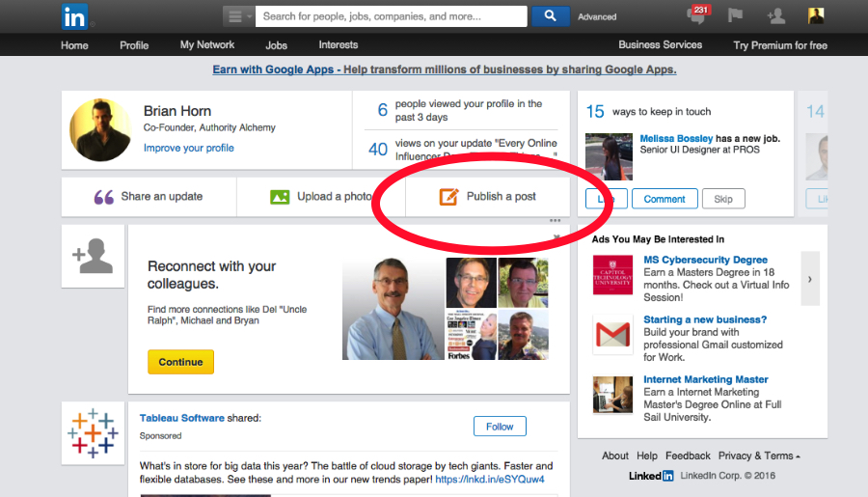
Task: Open Starting a new business ad
Action: click(x=705, y=319)
